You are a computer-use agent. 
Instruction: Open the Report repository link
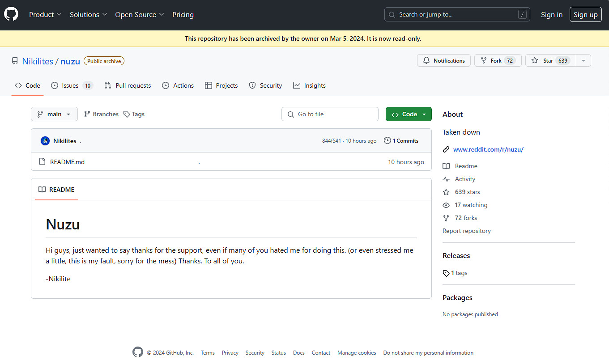pos(467,231)
